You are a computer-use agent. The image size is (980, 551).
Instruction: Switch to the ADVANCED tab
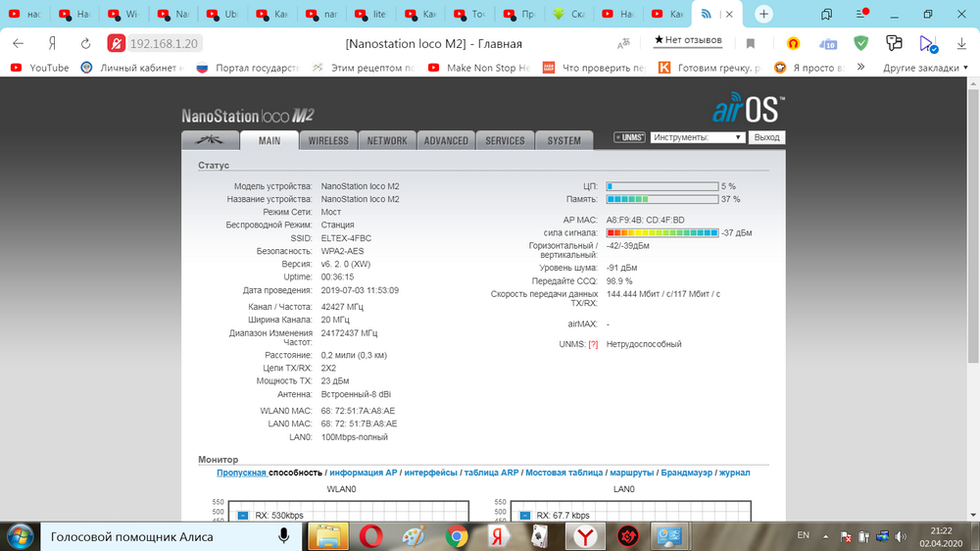tap(446, 141)
